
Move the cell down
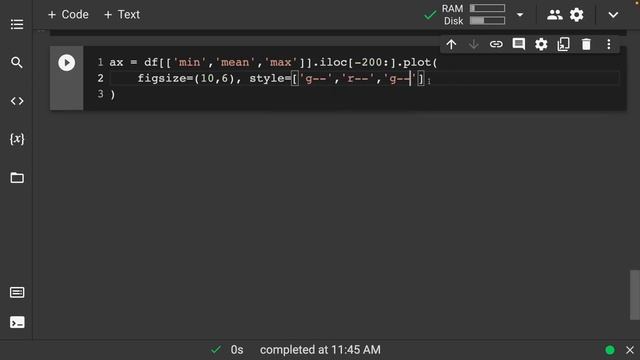pyautogui.click(x=473, y=44)
